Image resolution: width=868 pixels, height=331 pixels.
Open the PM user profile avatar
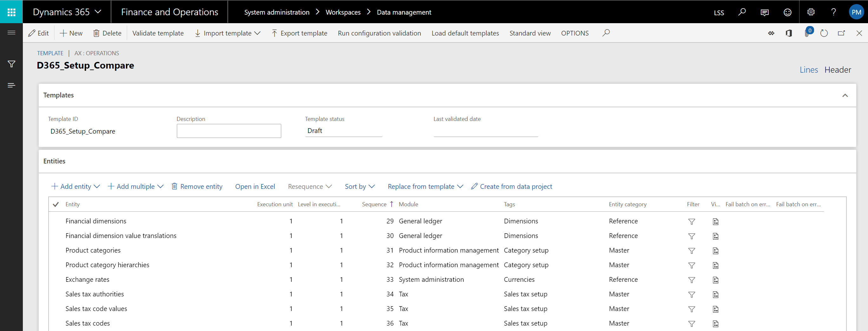pyautogui.click(x=856, y=12)
